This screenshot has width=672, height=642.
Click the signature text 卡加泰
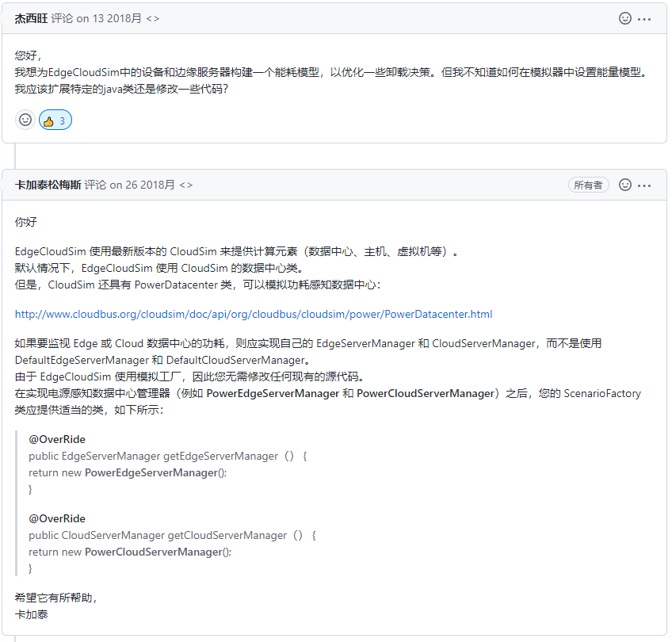click(31, 614)
